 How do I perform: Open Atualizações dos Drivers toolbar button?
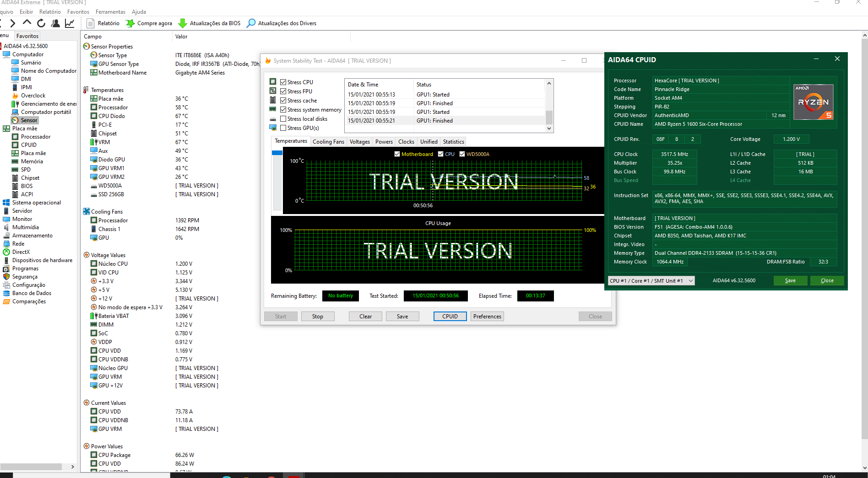pos(282,23)
